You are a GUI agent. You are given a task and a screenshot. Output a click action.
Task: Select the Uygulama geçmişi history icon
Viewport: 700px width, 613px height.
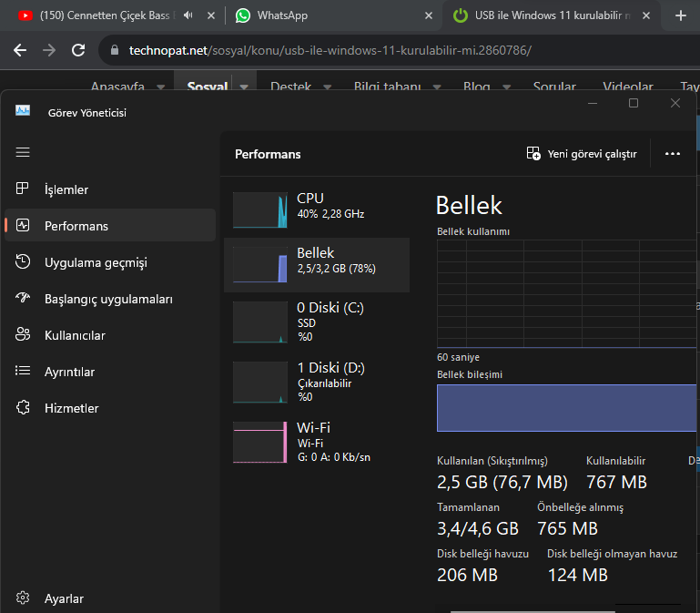tap(24, 262)
